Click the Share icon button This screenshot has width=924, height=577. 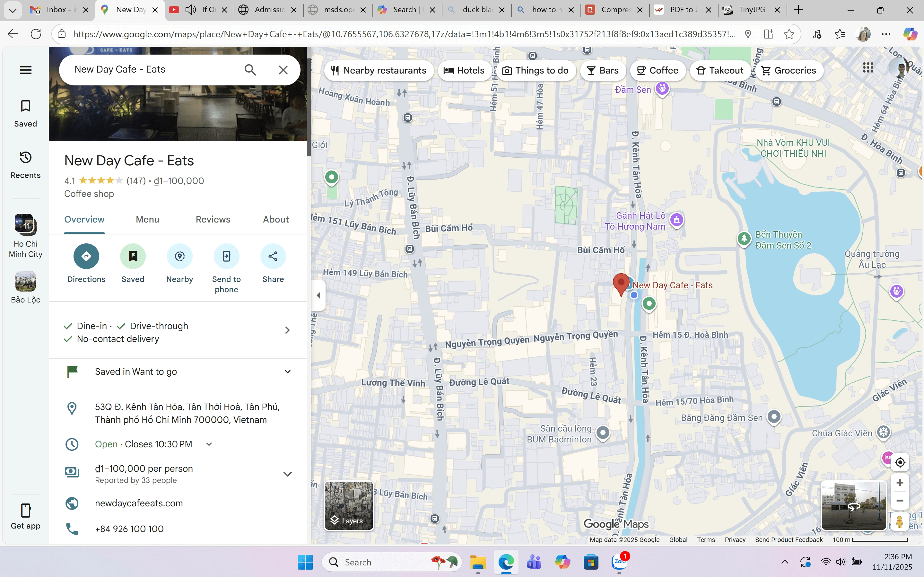(273, 256)
